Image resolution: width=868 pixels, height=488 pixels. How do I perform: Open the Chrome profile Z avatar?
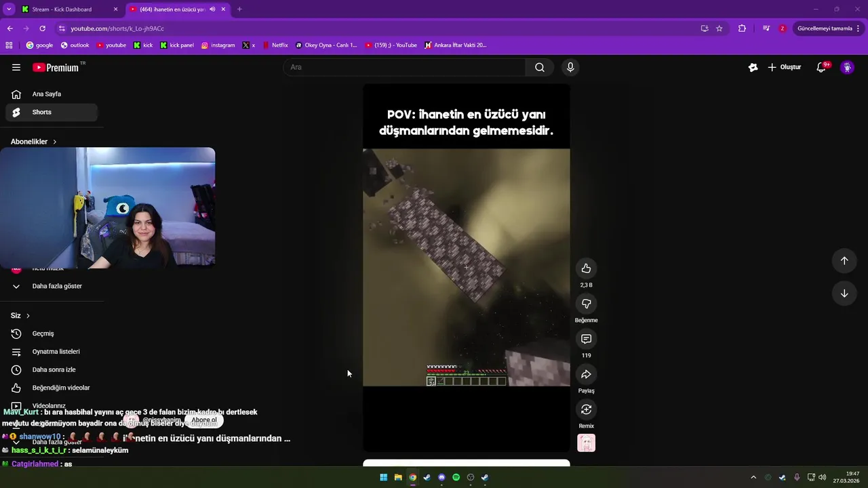pos(783,28)
